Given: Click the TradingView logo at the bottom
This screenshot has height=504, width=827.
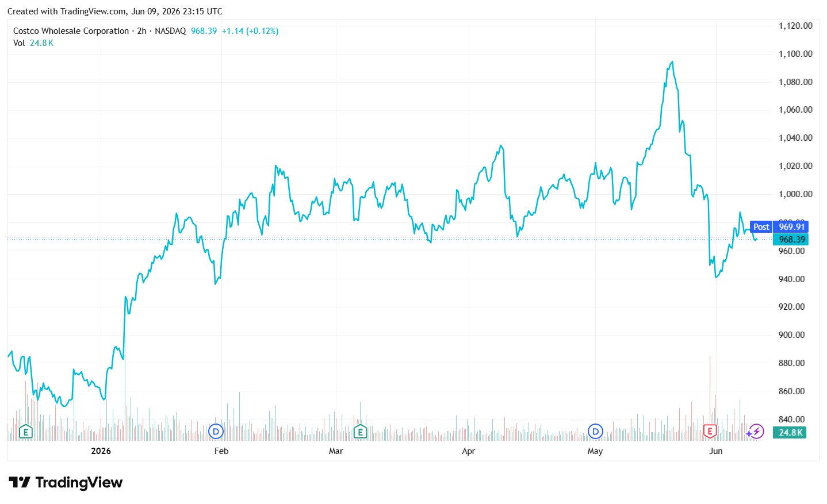Looking at the screenshot, I should [x=66, y=482].
